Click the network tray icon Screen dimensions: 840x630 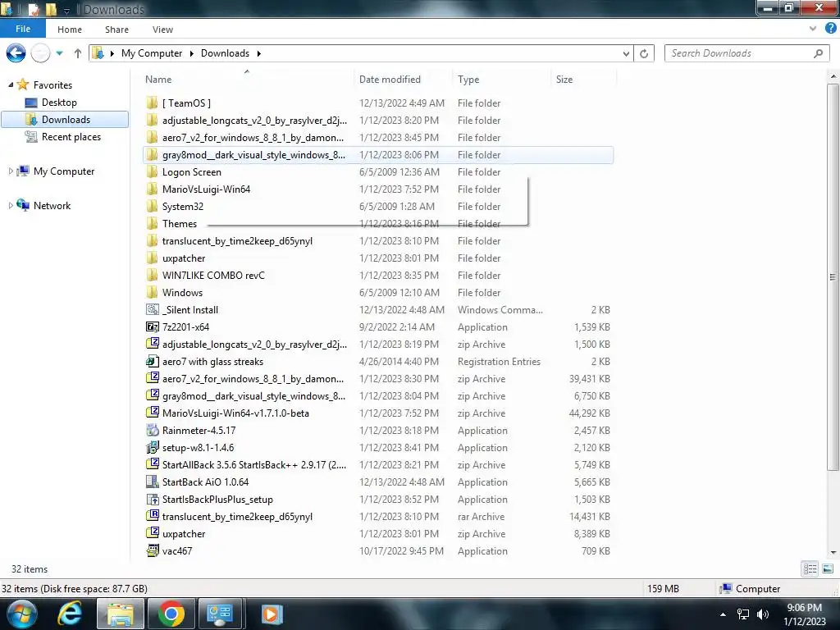click(x=743, y=614)
